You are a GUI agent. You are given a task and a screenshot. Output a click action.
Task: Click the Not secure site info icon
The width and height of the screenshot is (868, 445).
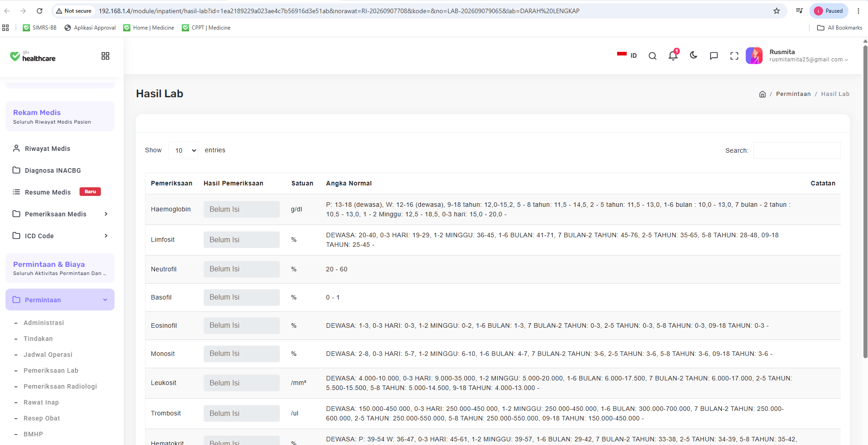(74, 11)
